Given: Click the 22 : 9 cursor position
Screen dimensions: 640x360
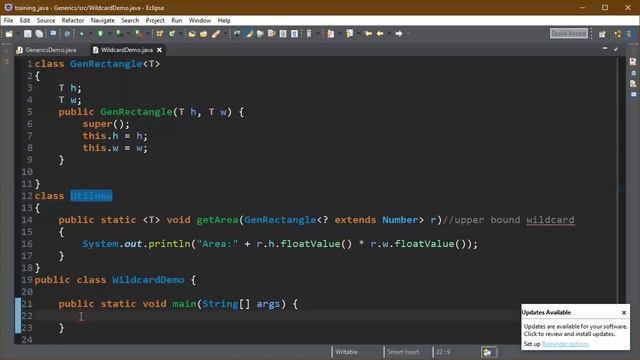Looking at the screenshot, I should [443, 352].
